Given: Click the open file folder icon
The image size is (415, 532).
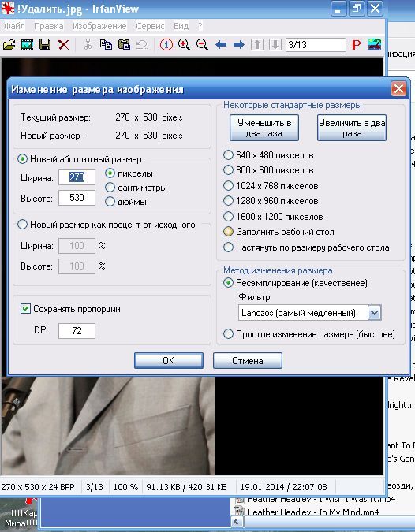Looking at the screenshot, I should click(9, 44).
